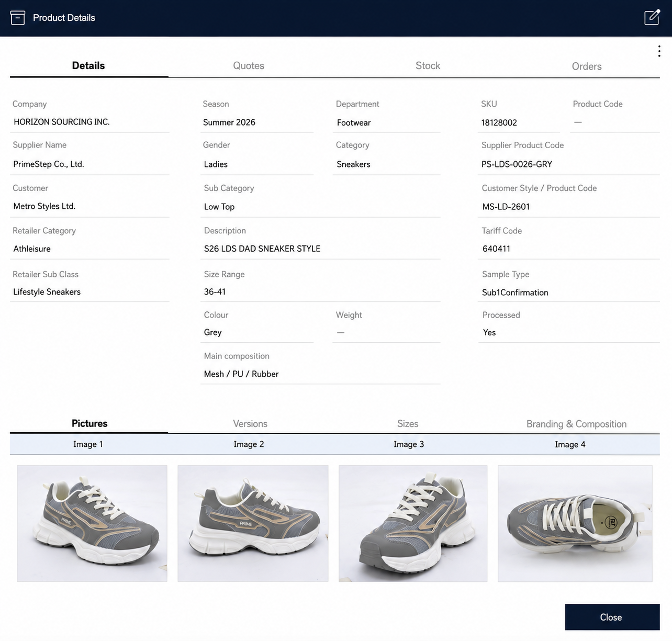672x641 pixels.
Task: Click the empty Weight field
Action: point(387,332)
